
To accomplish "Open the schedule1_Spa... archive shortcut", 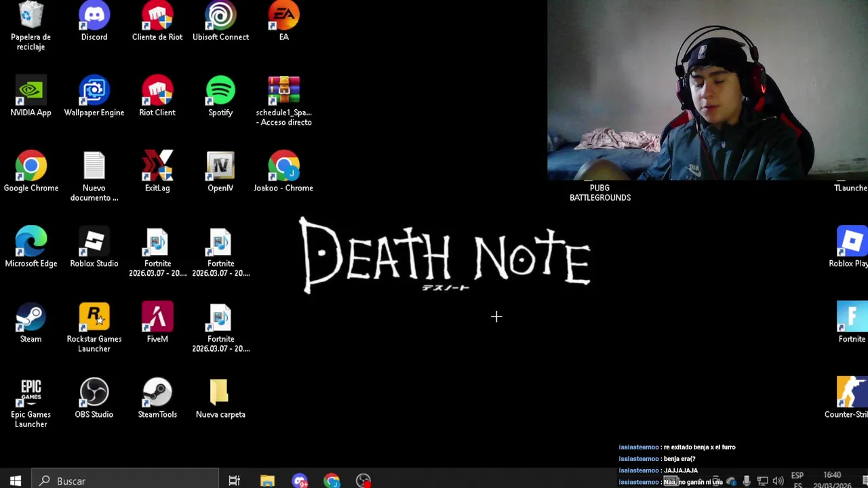I will tap(283, 102).
